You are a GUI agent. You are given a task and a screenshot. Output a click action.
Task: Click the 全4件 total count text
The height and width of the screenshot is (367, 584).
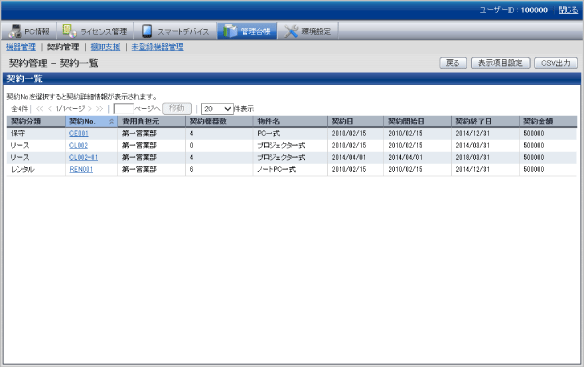click(19, 109)
